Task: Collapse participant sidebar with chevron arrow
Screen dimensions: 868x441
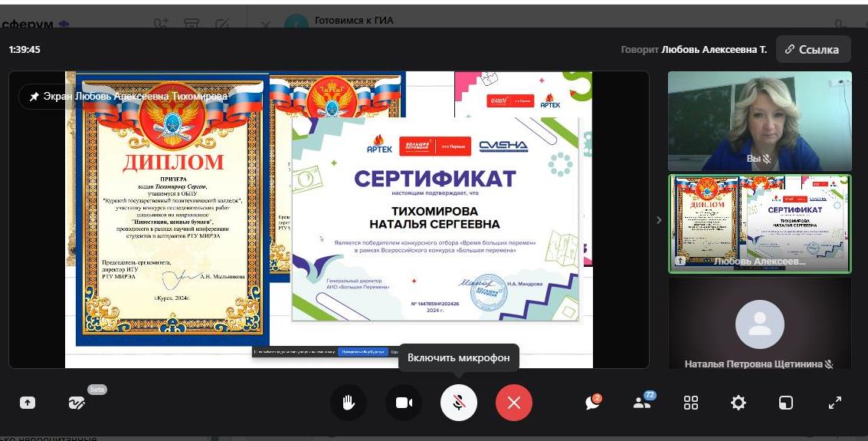Action: (659, 220)
